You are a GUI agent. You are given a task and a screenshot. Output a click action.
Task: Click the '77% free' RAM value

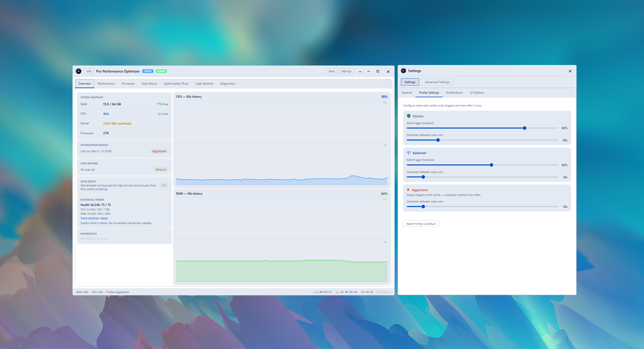[x=162, y=104]
